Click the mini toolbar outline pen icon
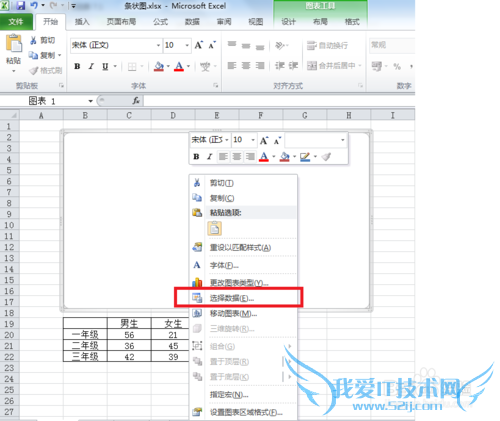 click(305, 156)
